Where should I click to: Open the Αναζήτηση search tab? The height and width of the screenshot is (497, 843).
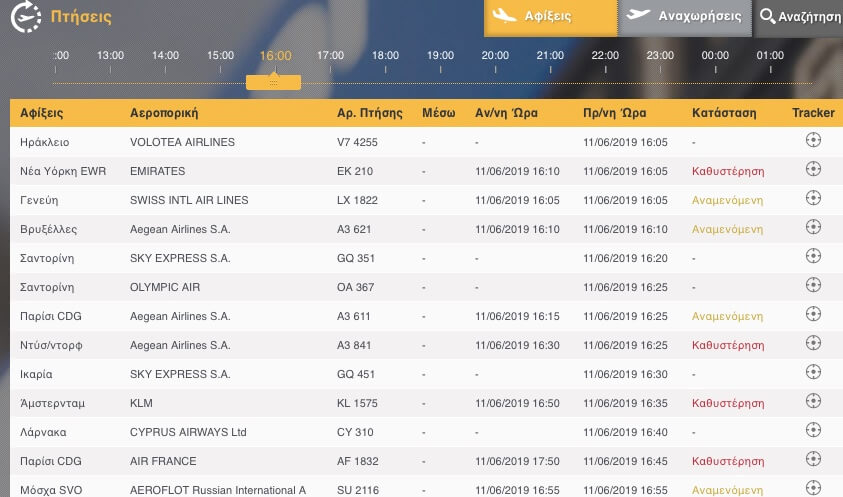[798, 18]
